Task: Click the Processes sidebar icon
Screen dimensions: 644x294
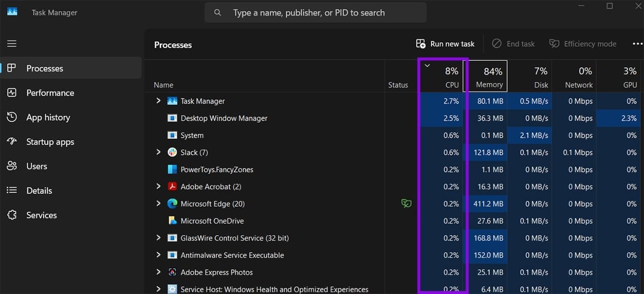Action: (12, 68)
